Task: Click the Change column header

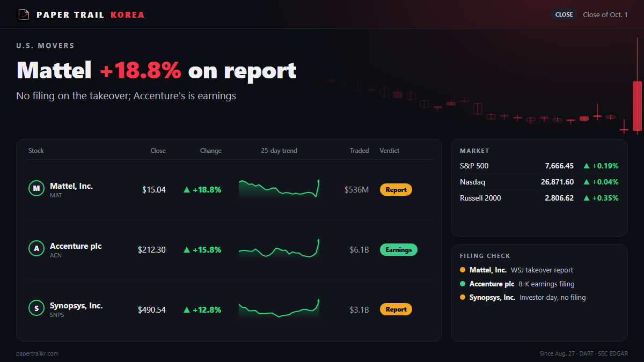Action: pos(211,151)
